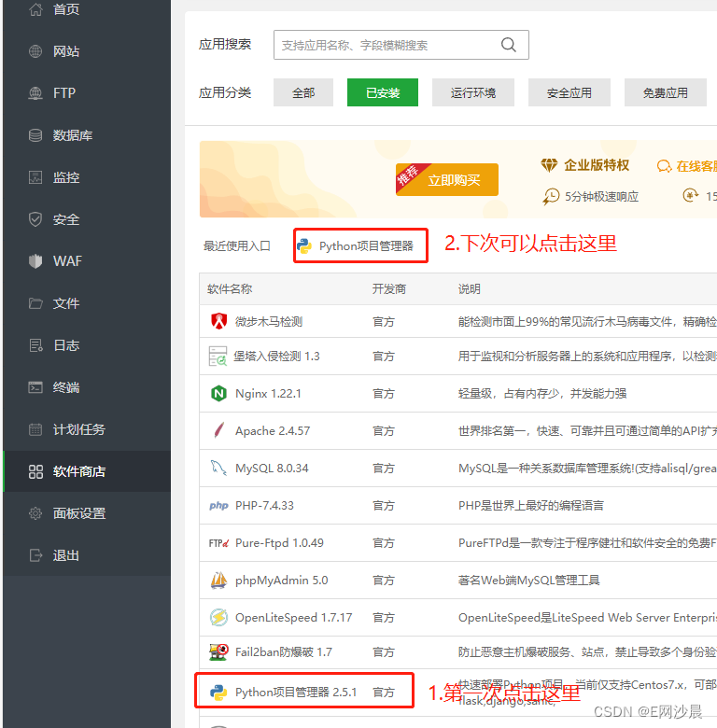Select the 已安装 installed tab
The image size is (717, 728).
(x=383, y=92)
